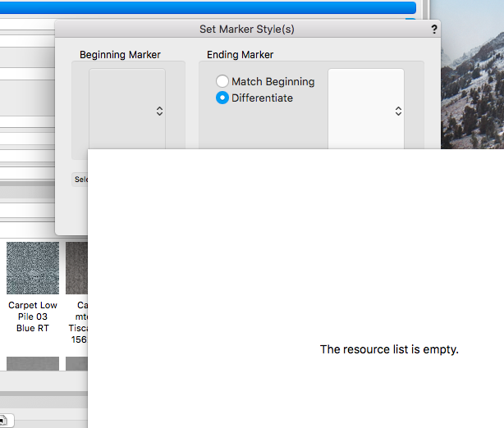Expand the Ending Marker style dropdown
Viewport: 504px width, 428px height.
[398, 112]
